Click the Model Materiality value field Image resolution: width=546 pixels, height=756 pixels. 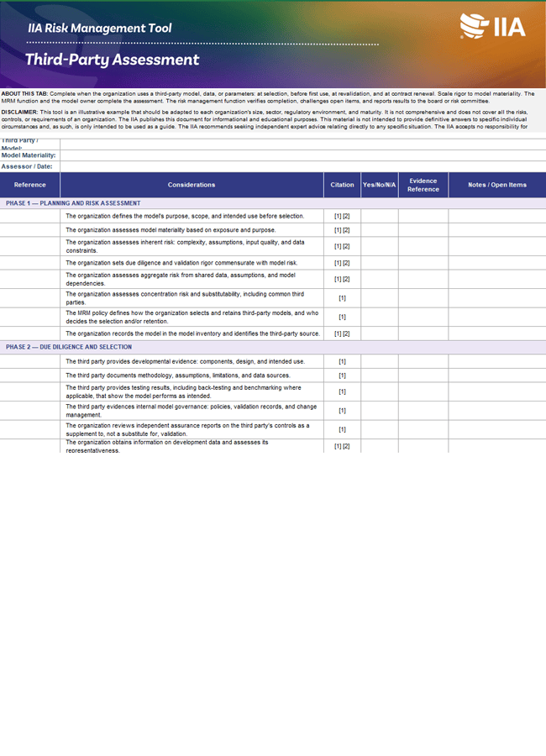coord(303,155)
